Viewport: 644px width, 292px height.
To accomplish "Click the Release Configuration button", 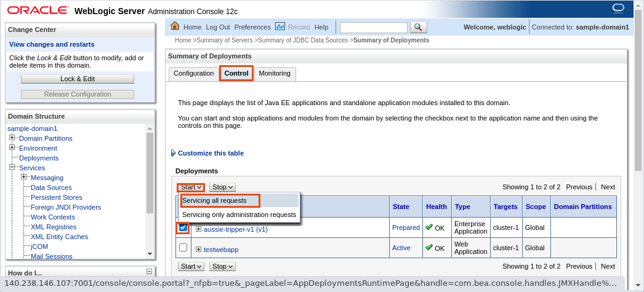I will coord(78,94).
